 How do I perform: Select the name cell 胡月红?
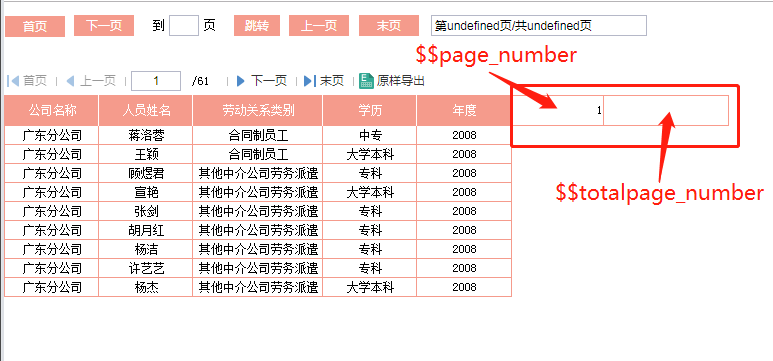146,230
